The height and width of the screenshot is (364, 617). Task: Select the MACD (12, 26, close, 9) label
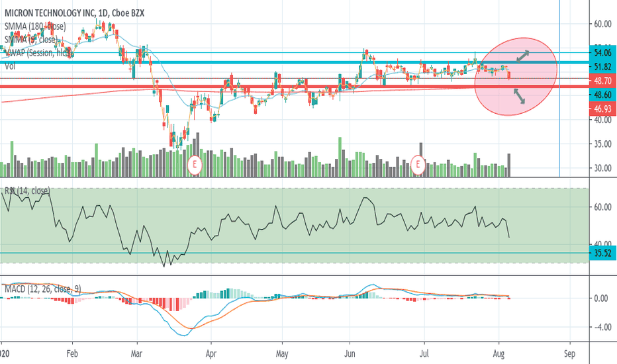[42, 289]
